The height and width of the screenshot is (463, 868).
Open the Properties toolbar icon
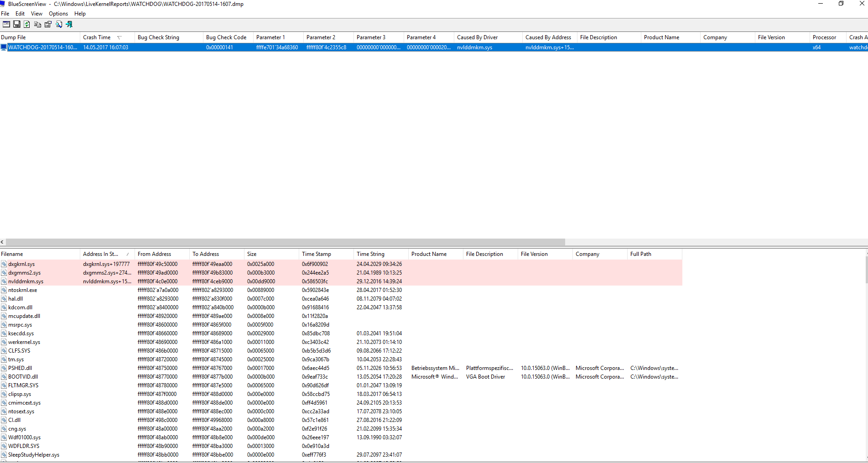click(x=48, y=24)
